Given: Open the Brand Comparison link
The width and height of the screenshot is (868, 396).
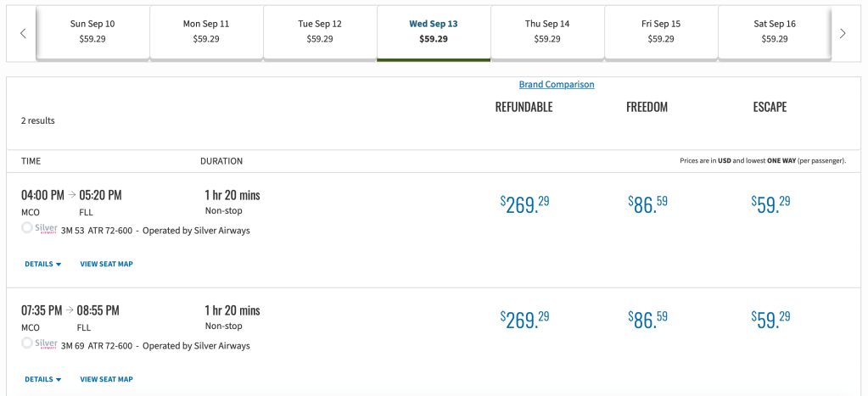Looking at the screenshot, I should click(x=557, y=85).
